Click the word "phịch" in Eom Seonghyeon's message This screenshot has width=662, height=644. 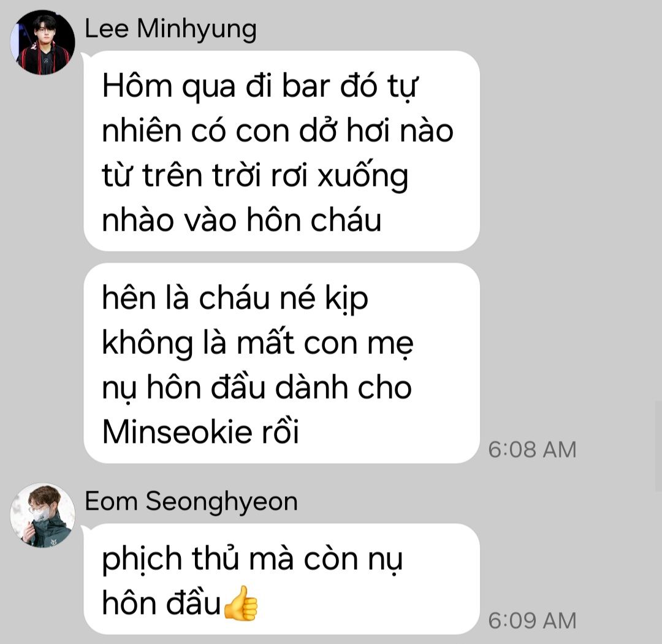(142, 560)
